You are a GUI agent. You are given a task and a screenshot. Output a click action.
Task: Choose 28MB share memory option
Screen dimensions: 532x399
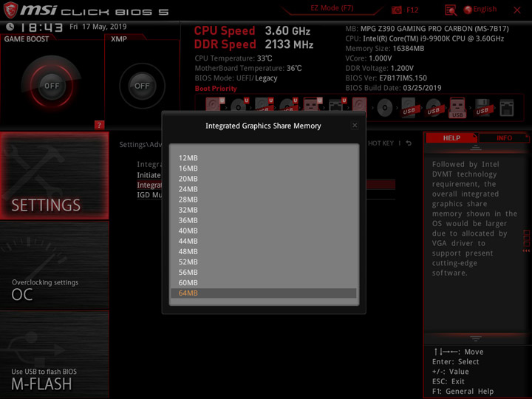click(264, 199)
